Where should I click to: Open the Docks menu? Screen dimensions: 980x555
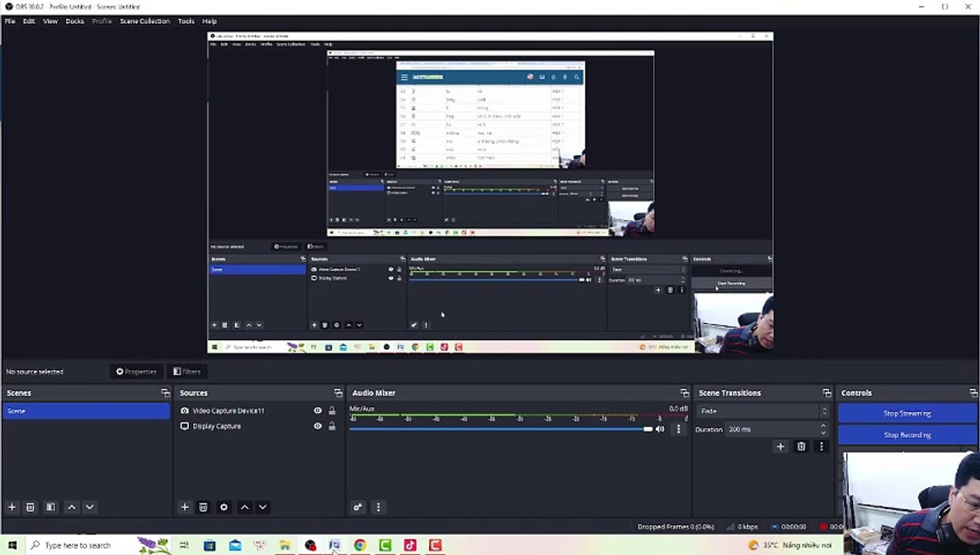[x=75, y=21]
